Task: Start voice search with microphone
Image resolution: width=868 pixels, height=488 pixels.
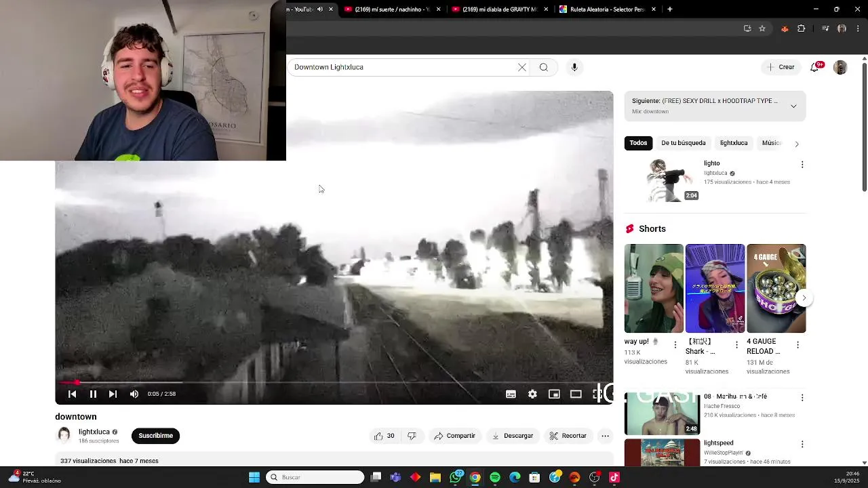Action: coord(574,67)
